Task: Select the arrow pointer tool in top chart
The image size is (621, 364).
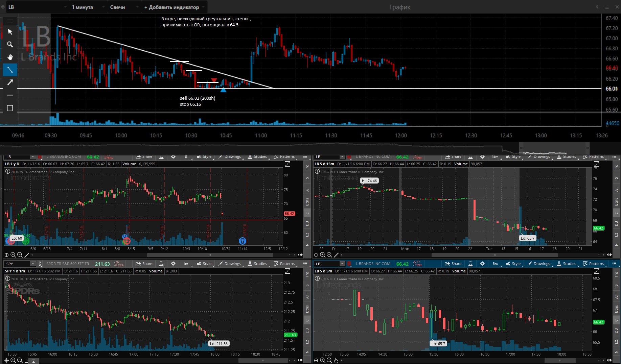Action: click(10, 31)
